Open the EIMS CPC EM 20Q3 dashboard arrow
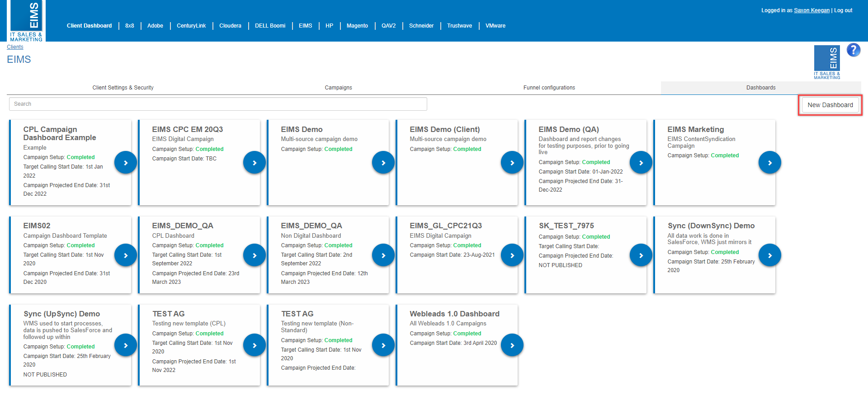Viewport: 868px width, 400px height. tap(255, 163)
